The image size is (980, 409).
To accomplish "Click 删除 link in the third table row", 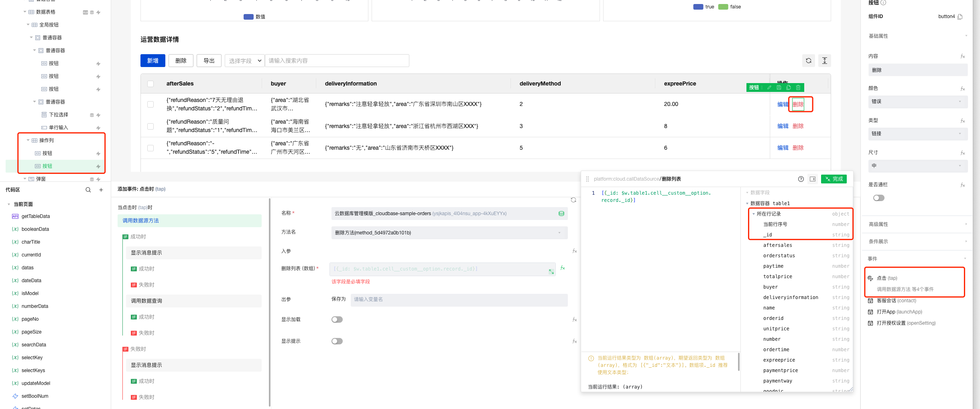I will [798, 148].
